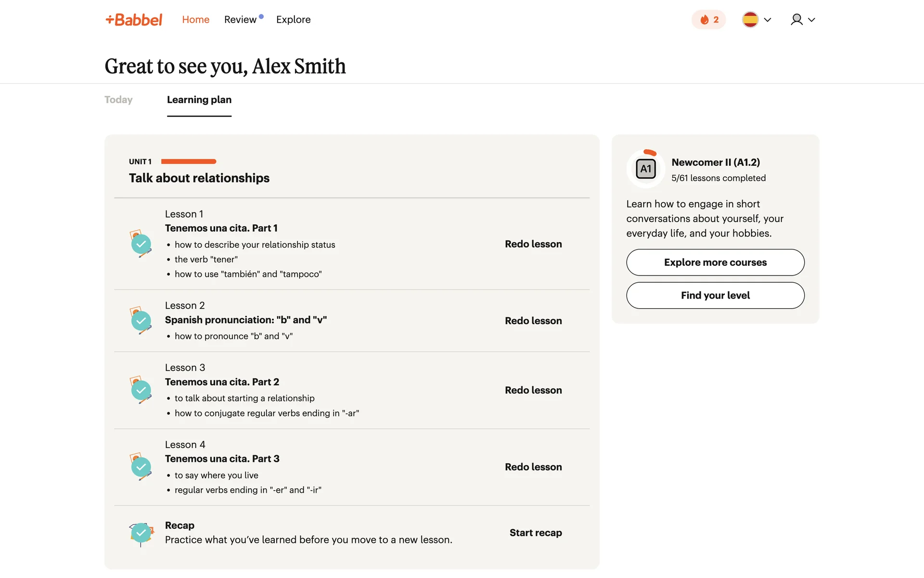Click the Unit 1 progress bar
The height and width of the screenshot is (578, 924).
189,161
